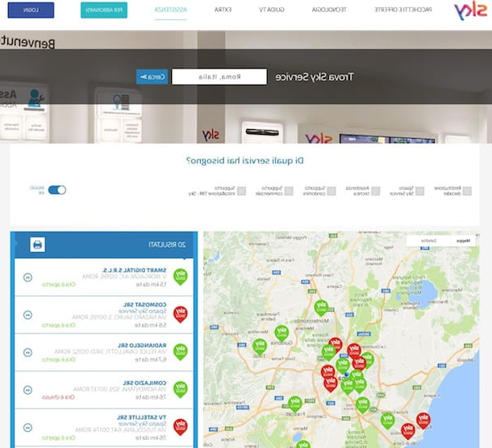
Task: Open the Tecnologia menu item
Action: click(x=329, y=10)
